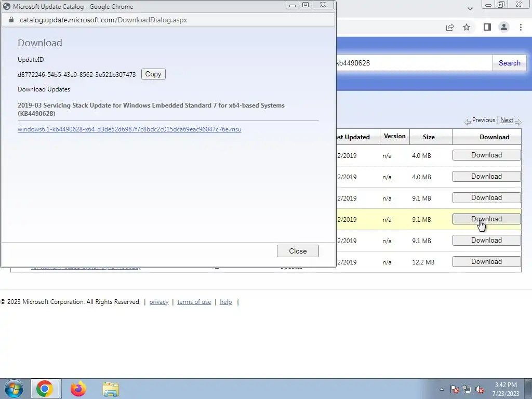Open the terms of use footer link
Screen dimensions: 532x399
tap(194, 302)
